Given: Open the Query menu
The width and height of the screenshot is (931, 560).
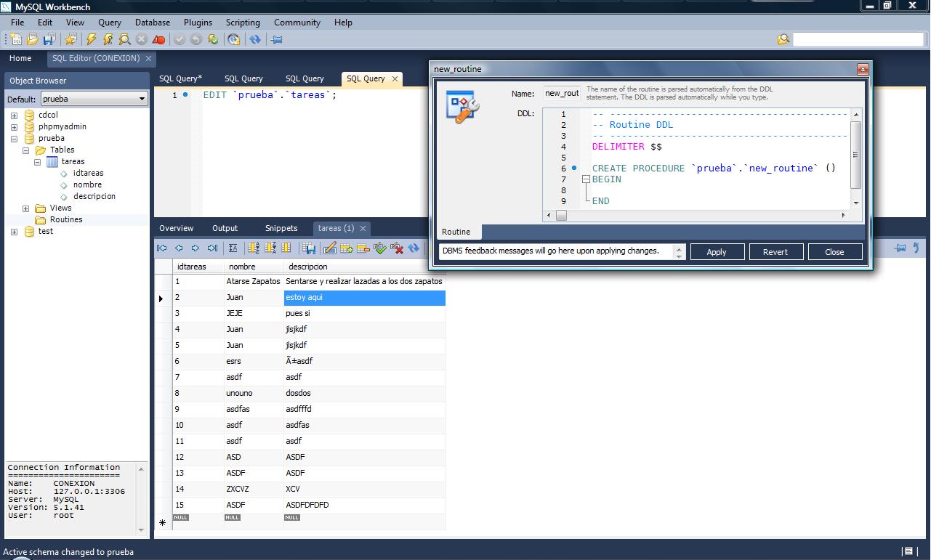Looking at the screenshot, I should [110, 23].
